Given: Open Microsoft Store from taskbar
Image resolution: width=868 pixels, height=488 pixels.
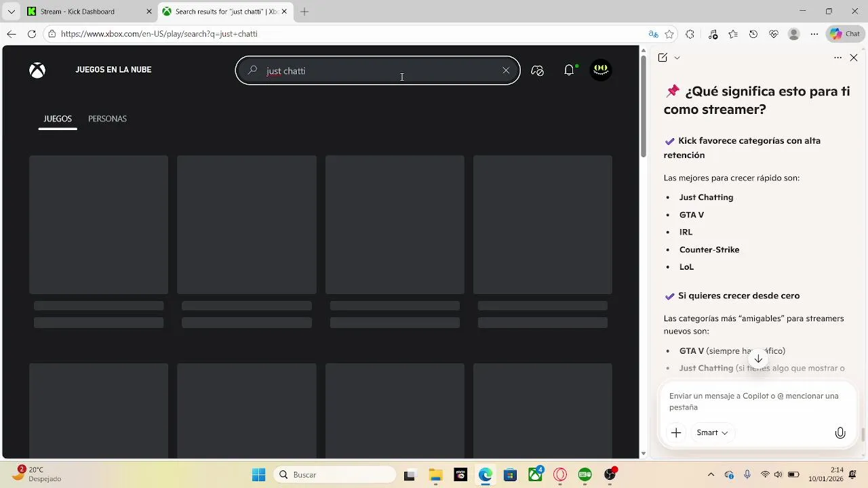Looking at the screenshot, I should [x=511, y=475].
